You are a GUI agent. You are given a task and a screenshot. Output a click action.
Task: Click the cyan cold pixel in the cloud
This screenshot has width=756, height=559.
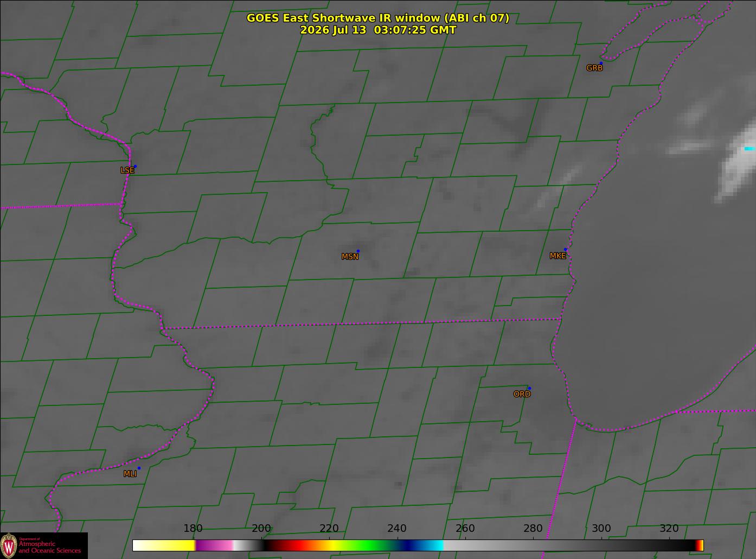coord(749,148)
